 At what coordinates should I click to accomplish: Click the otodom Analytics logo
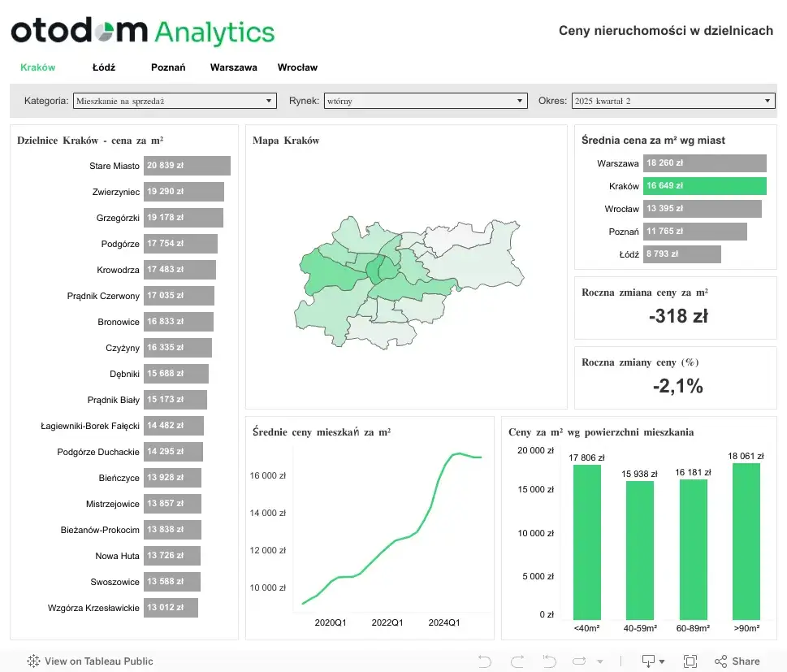click(143, 31)
